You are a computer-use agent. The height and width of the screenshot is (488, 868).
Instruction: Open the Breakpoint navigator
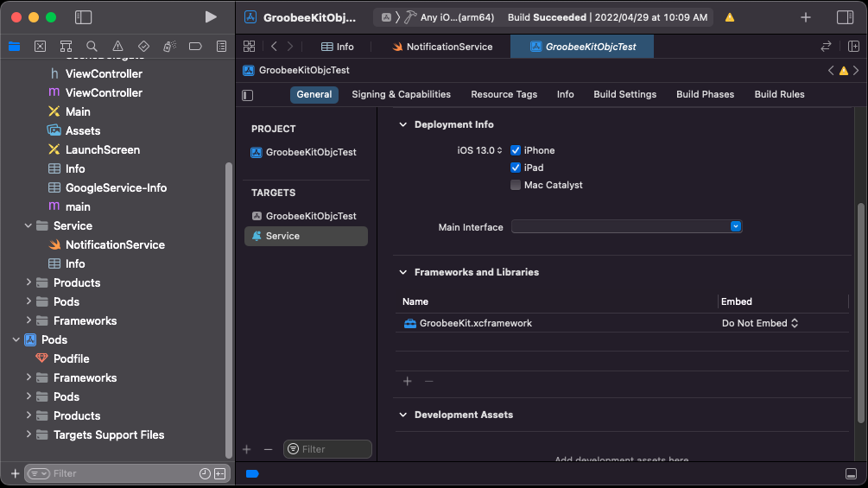195,47
